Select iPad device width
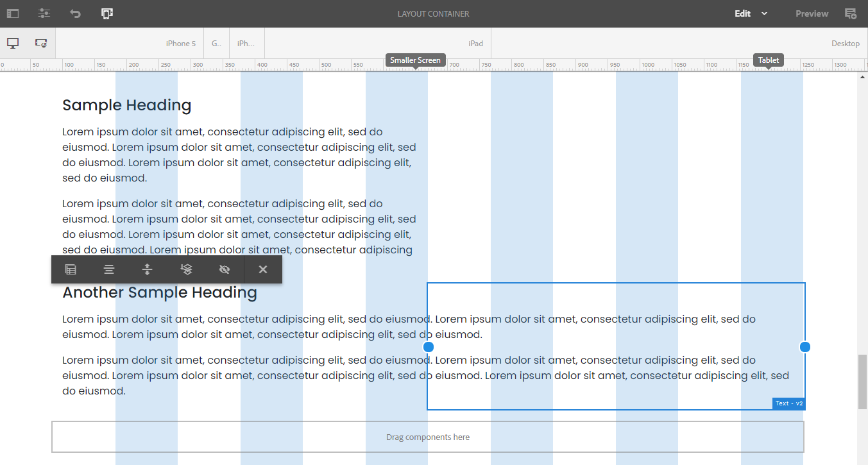Screen dimensions: 868x465 (378, 44)
